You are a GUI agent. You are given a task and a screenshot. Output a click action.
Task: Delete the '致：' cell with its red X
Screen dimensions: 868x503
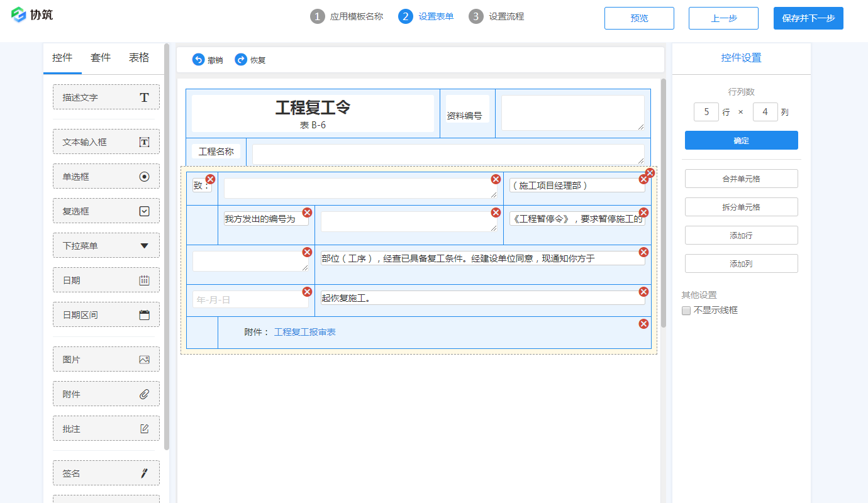210,179
